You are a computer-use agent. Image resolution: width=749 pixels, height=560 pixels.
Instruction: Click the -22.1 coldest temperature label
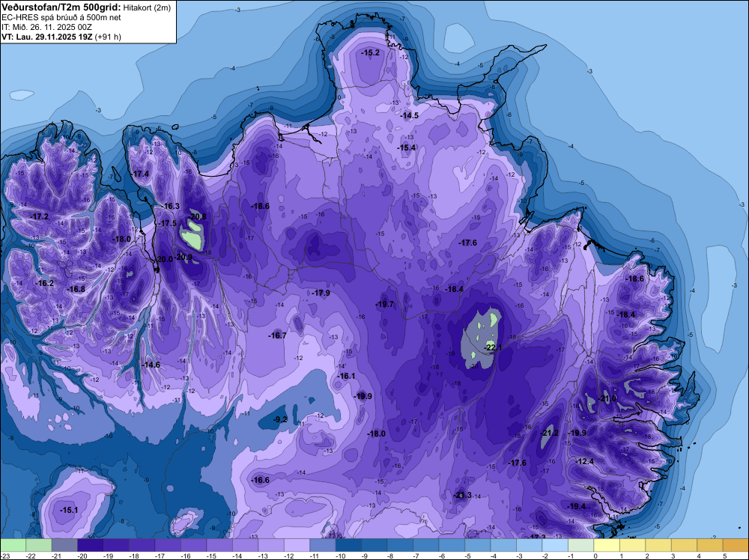(493, 348)
